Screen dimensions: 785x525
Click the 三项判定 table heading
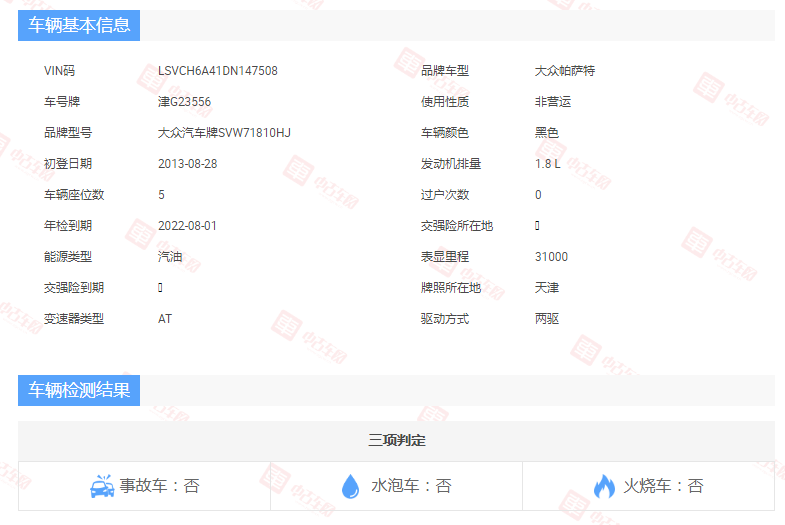[397, 440]
